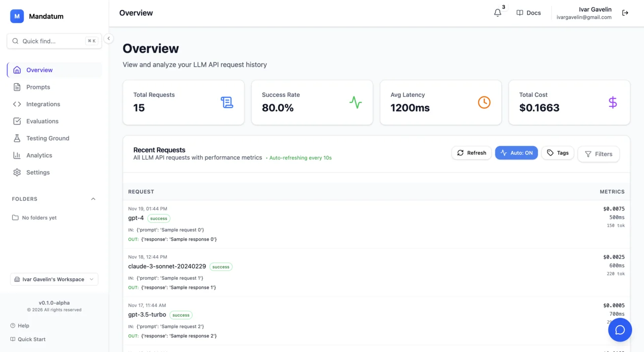Click the notification bell icon
This screenshot has width=644, height=352.
497,13
